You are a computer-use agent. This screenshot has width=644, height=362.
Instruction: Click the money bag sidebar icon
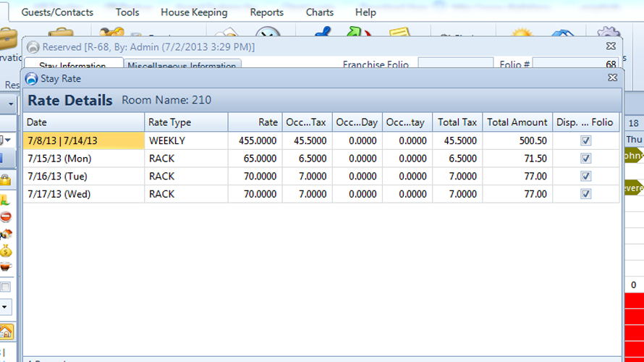point(6,251)
